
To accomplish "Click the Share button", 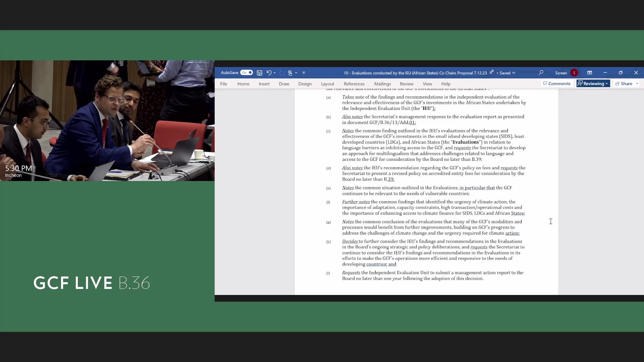I will pyautogui.click(x=624, y=83).
